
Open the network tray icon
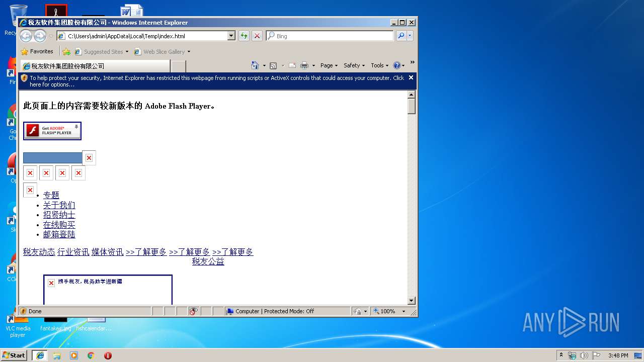(x=572, y=355)
